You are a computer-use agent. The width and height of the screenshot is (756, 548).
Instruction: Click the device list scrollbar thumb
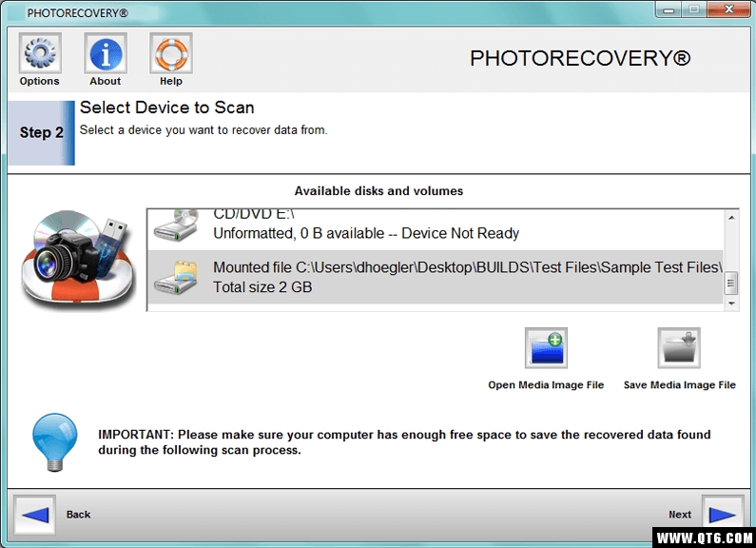(731, 283)
